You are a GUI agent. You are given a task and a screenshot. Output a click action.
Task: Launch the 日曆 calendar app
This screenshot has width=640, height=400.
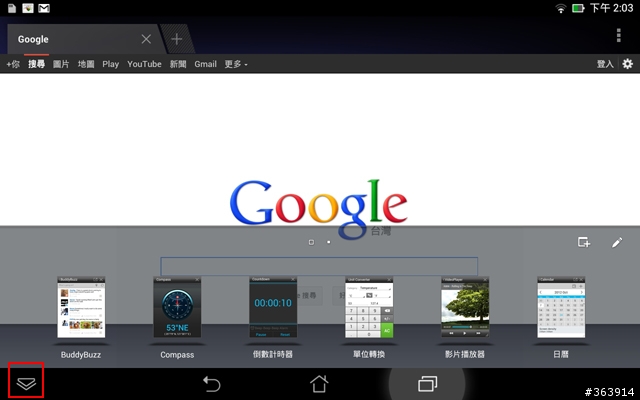click(561, 307)
